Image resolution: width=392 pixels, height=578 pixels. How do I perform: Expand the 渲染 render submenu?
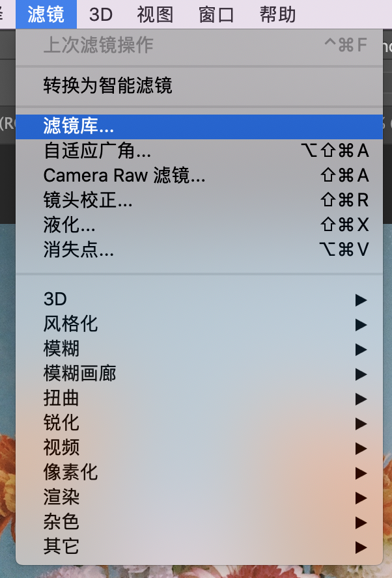pos(61,497)
